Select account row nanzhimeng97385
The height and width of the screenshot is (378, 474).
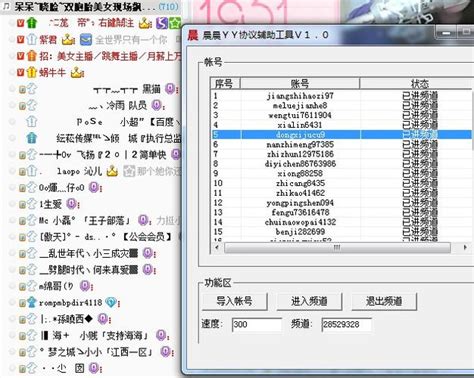point(341,144)
